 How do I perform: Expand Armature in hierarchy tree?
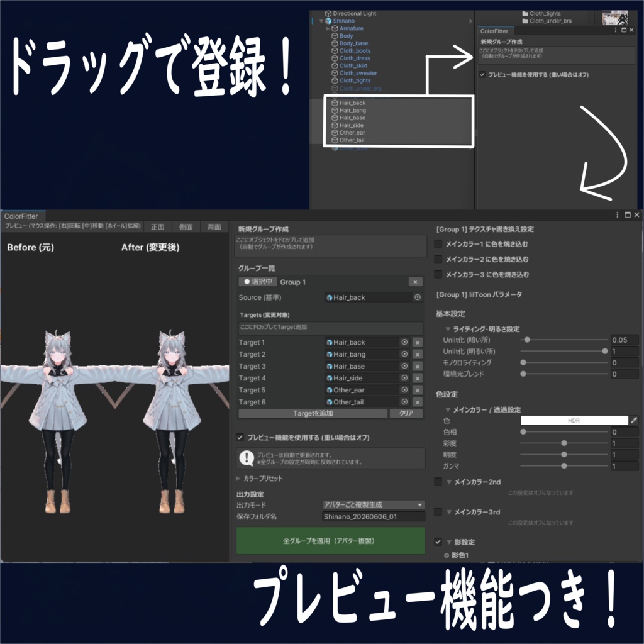click(x=328, y=28)
